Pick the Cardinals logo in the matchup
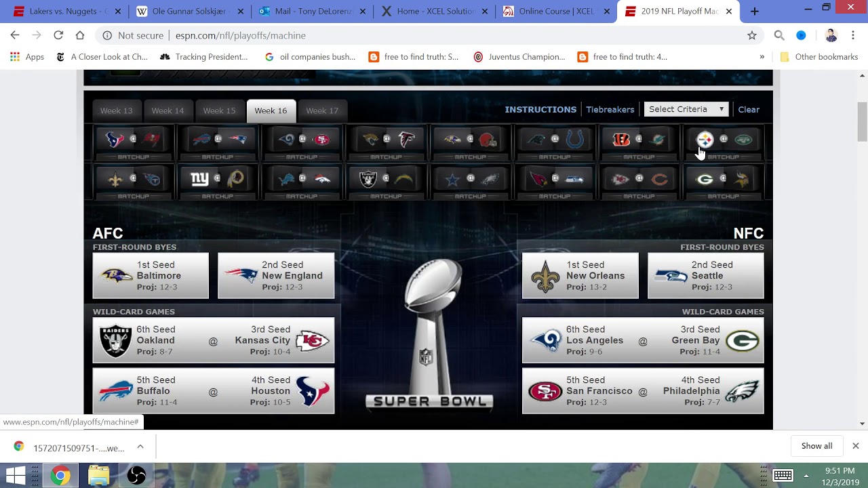The image size is (868, 488). (x=538, y=179)
